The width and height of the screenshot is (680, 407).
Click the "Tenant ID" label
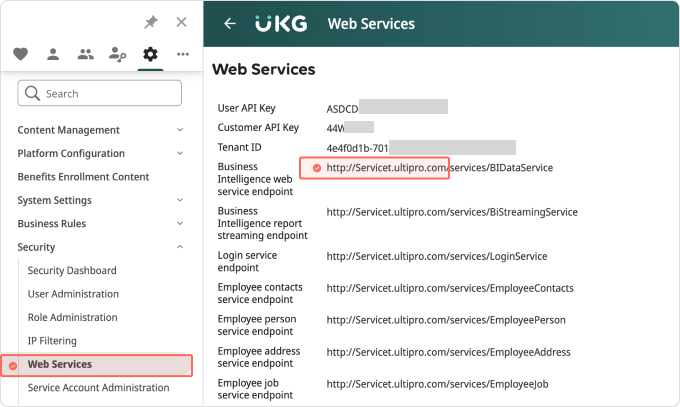[x=239, y=148]
